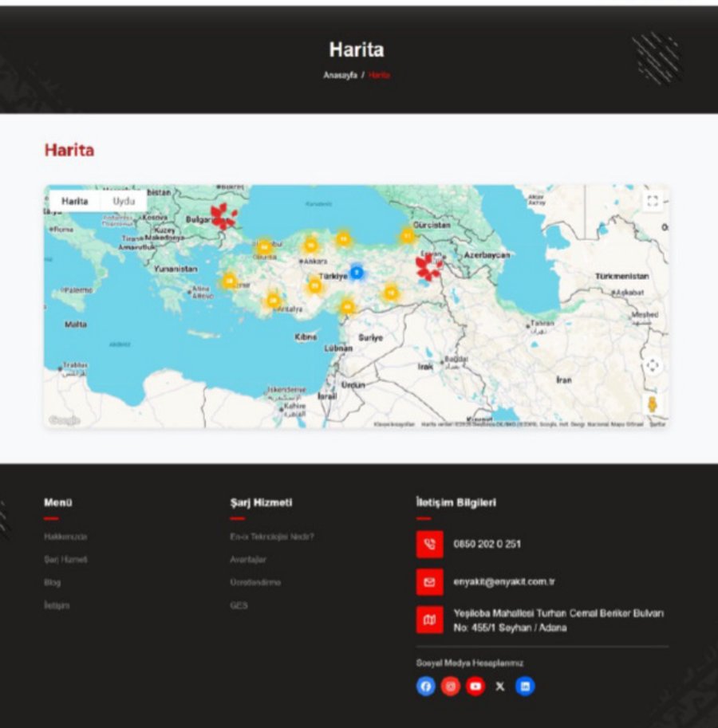Open the yellow cluster below Türkiye label
Viewport: 718px width, 728px height.
(315, 285)
